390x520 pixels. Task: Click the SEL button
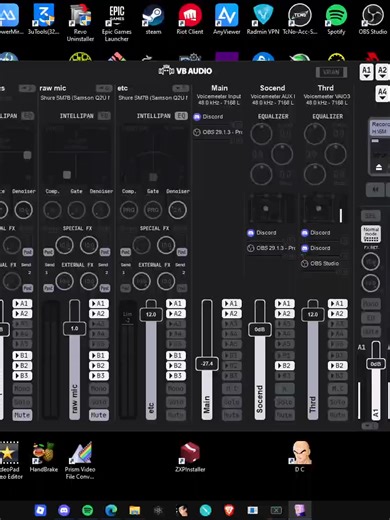pyautogui.click(x=371, y=216)
